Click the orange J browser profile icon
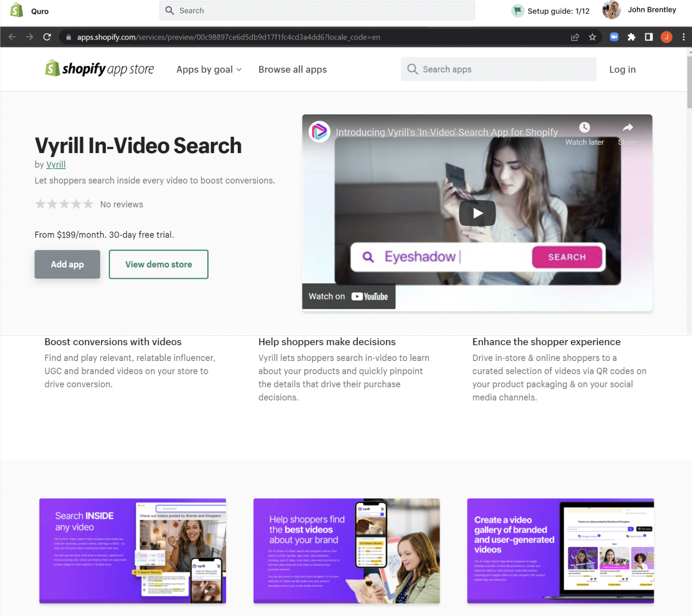The width and height of the screenshot is (692, 616). (667, 37)
